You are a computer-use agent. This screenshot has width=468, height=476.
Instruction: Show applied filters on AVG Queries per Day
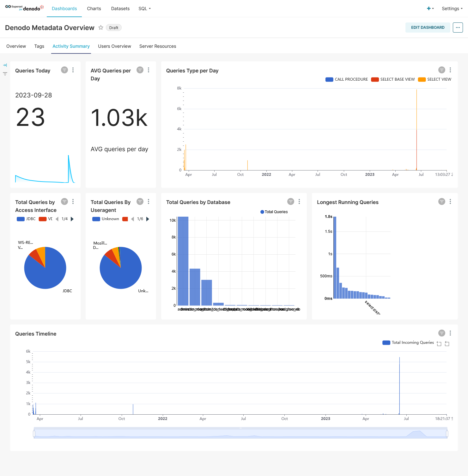(140, 70)
